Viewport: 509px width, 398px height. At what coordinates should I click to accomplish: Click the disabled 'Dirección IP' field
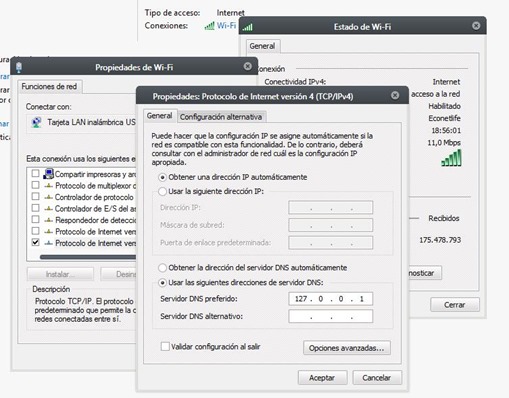point(330,208)
